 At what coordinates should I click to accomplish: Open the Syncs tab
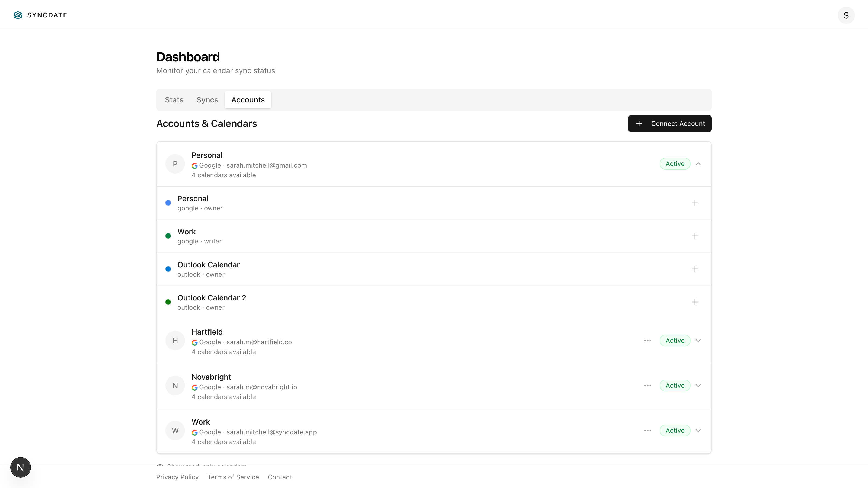[x=207, y=100]
